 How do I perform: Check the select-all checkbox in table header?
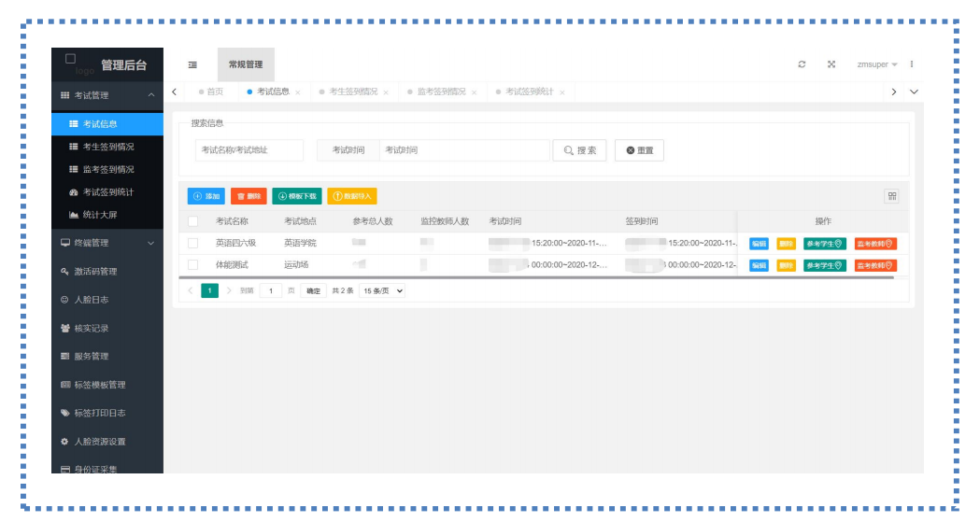pyautogui.click(x=193, y=221)
